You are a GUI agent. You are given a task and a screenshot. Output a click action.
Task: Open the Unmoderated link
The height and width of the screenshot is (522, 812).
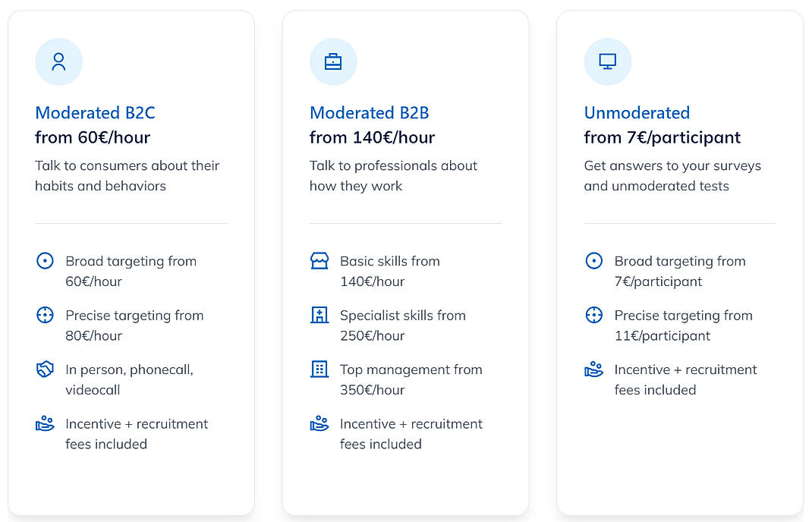(637, 112)
